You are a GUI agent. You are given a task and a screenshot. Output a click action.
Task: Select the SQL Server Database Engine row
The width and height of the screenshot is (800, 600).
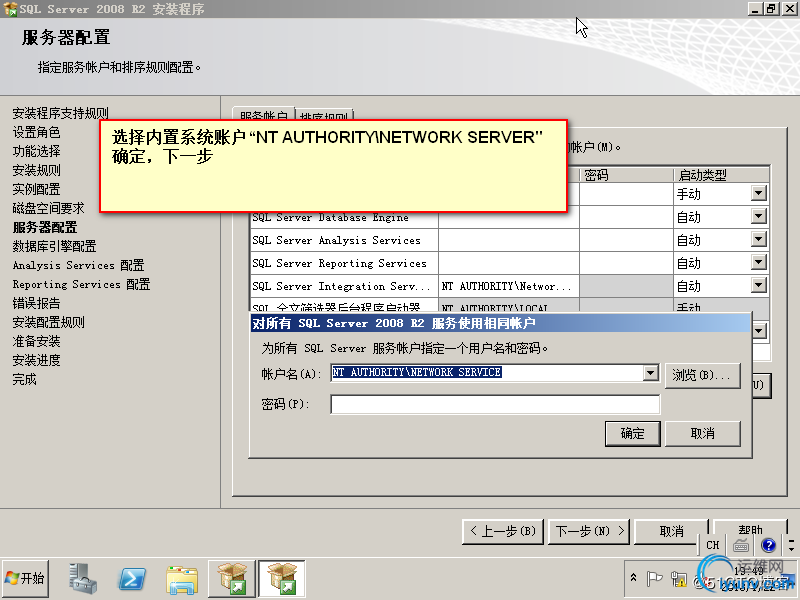click(344, 217)
